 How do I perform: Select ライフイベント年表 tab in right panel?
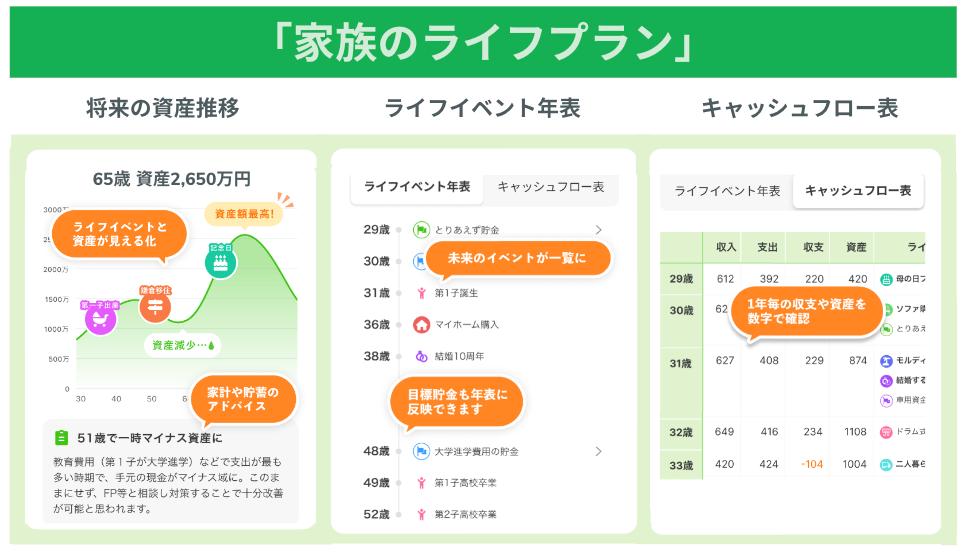(727, 191)
